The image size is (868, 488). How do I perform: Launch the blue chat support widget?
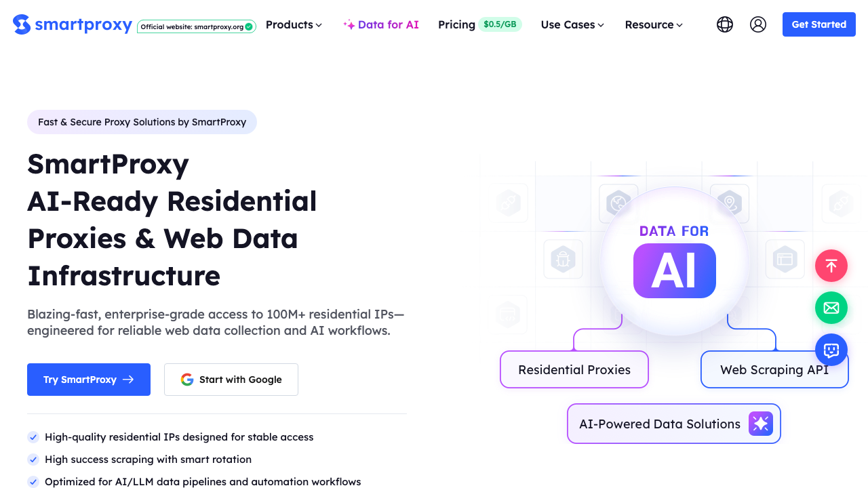831,350
